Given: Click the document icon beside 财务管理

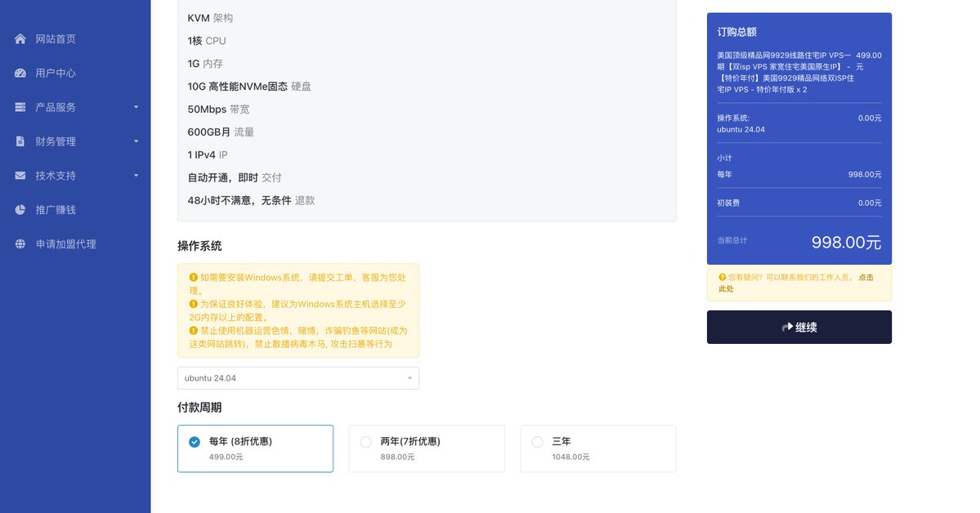Looking at the screenshot, I should point(20,141).
